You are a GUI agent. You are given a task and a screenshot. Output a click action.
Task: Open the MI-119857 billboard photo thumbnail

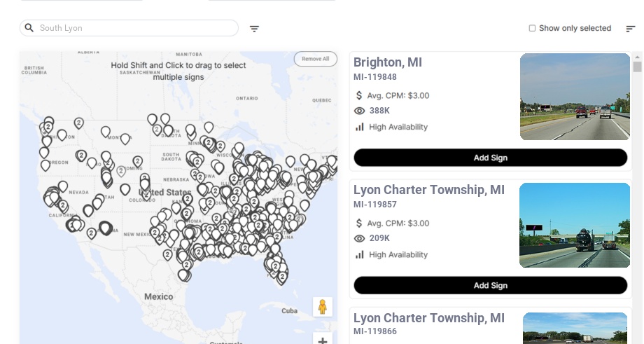point(575,225)
